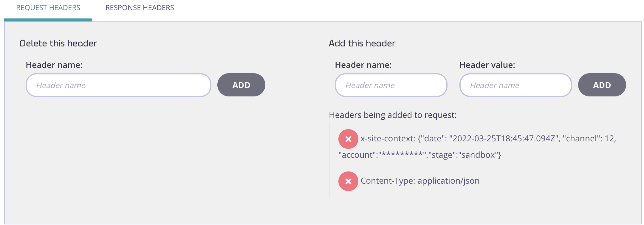Switch to the Request Headers tab
This screenshot has width=644, height=225.
48,8
